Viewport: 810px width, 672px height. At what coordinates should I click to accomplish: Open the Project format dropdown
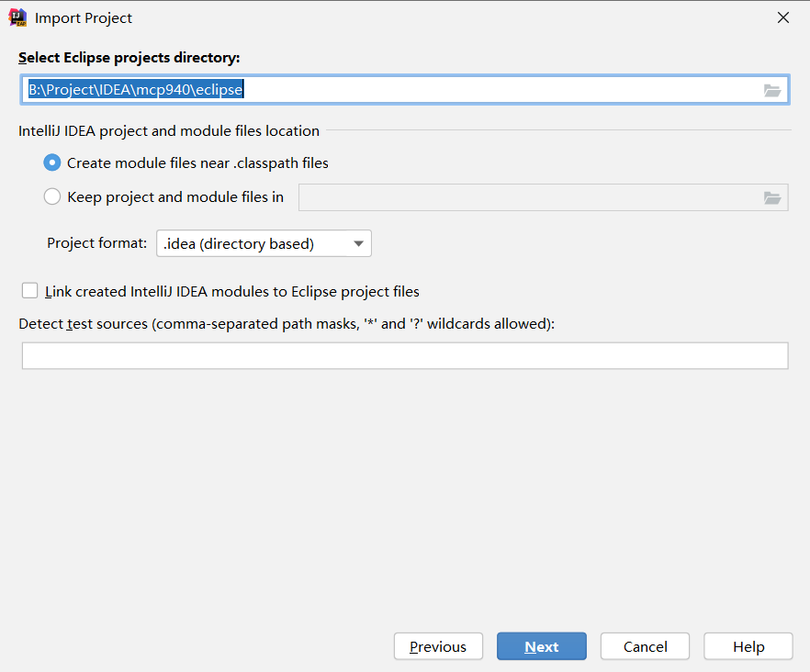(264, 243)
